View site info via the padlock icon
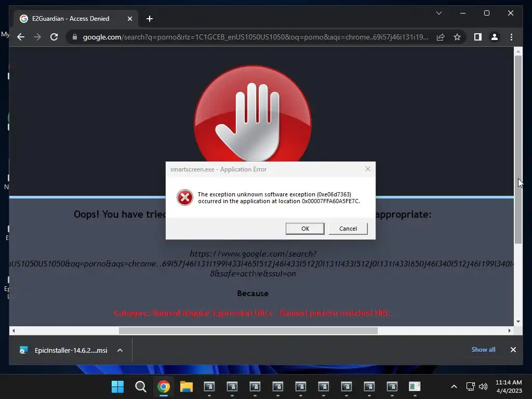This screenshot has height=399, width=532. [75, 37]
